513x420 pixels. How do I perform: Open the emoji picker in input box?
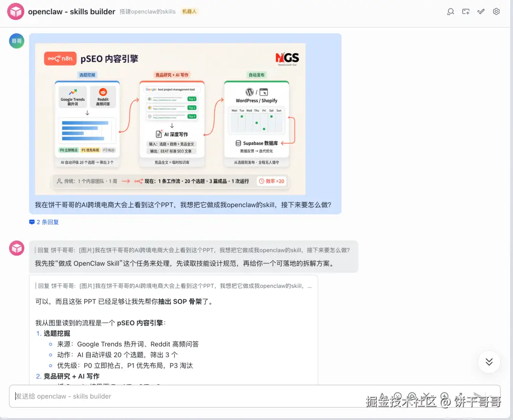point(398,396)
